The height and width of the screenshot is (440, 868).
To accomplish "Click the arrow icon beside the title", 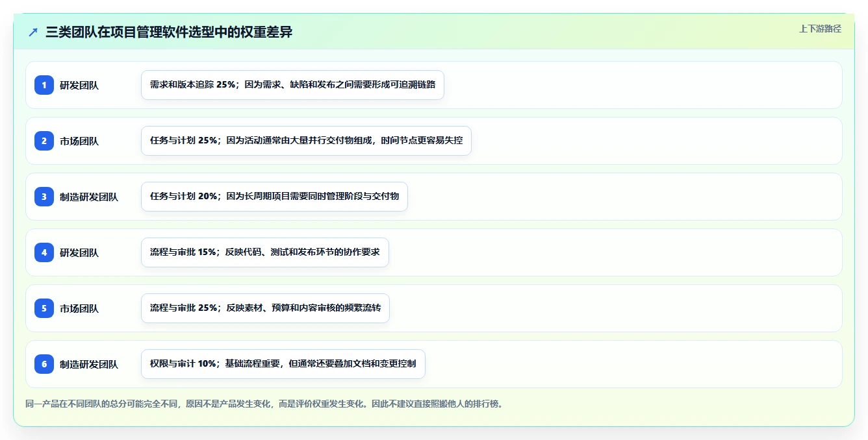I will point(33,32).
